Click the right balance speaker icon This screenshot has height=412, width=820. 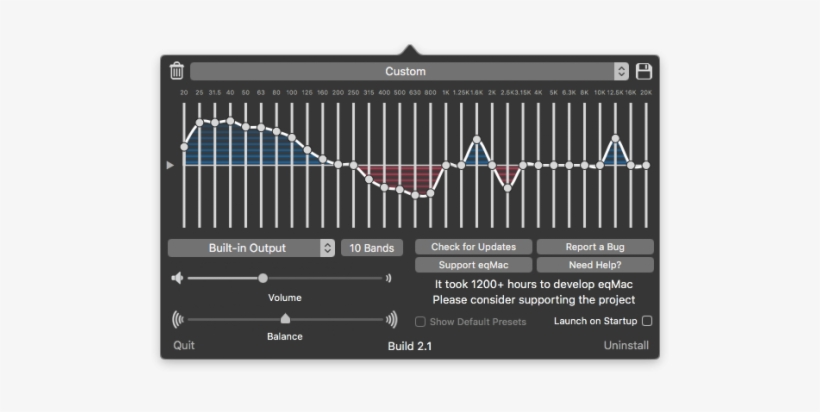[392, 319]
